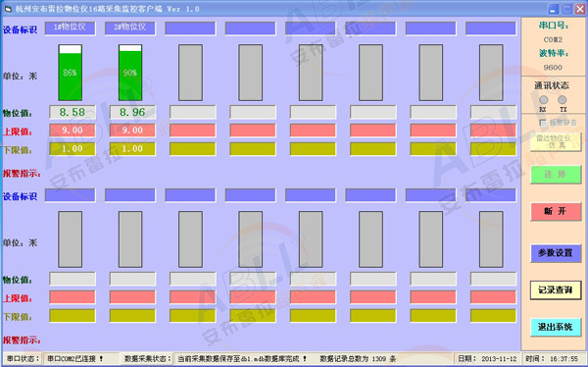Select the 8.58 level value field
Image resolution: width=588 pixels, height=367 pixels.
click(73, 112)
